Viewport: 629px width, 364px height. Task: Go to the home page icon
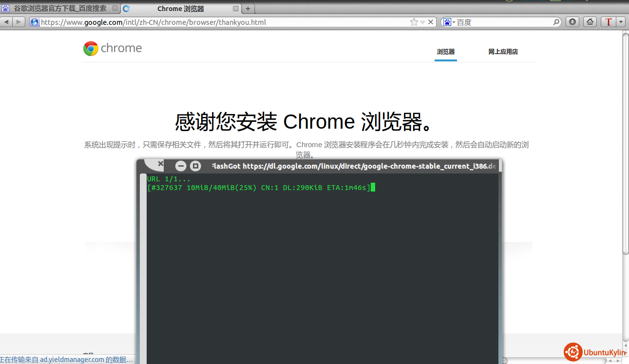click(x=590, y=22)
